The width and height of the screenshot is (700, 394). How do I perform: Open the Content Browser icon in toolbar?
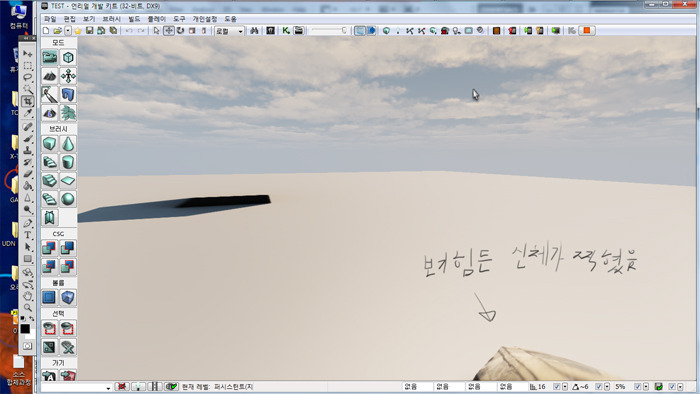tap(271, 30)
